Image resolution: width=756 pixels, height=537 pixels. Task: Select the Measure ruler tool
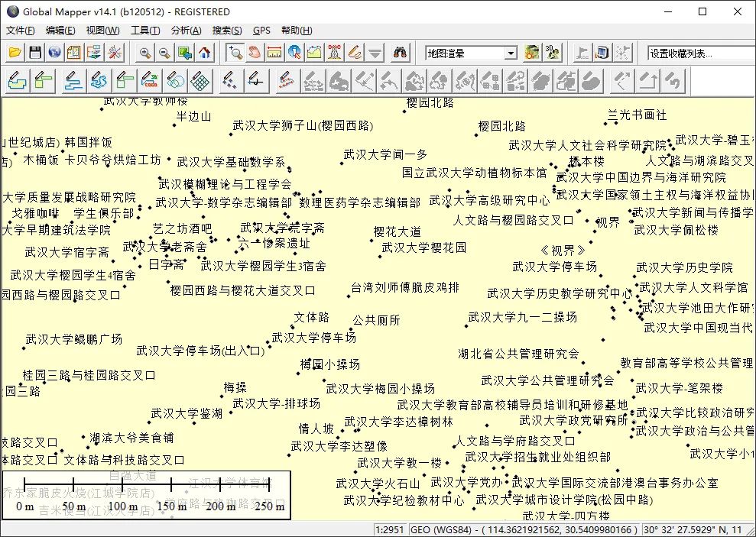click(x=274, y=53)
